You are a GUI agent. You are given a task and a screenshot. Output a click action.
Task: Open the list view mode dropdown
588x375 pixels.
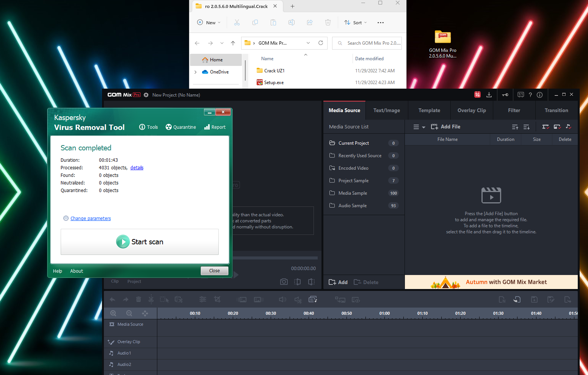[419, 127]
